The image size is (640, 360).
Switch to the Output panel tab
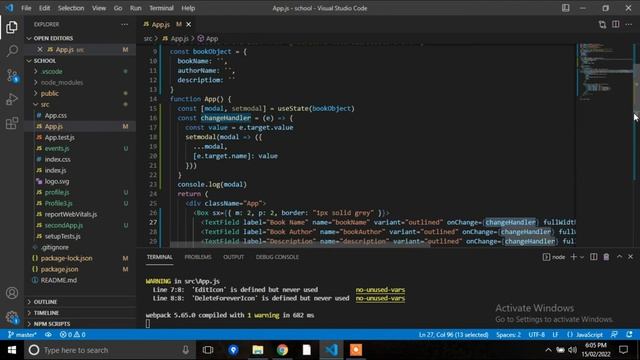(233, 257)
